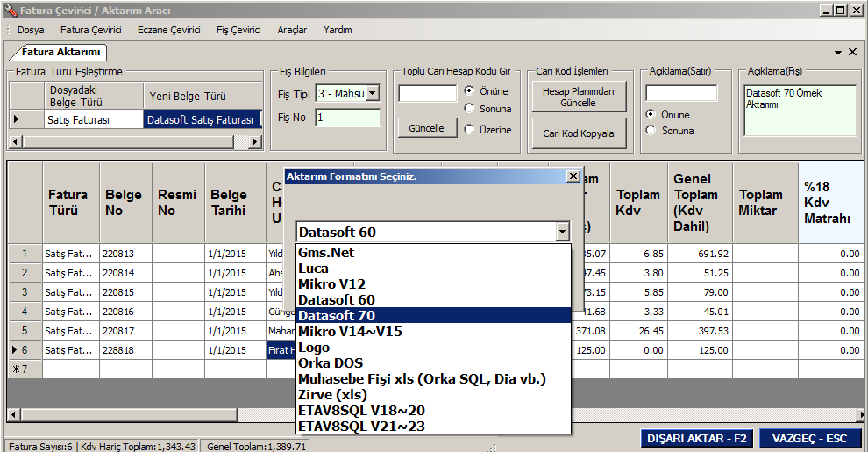Click the Belge Tarihi column header
The image size is (868, 452).
click(235, 203)
